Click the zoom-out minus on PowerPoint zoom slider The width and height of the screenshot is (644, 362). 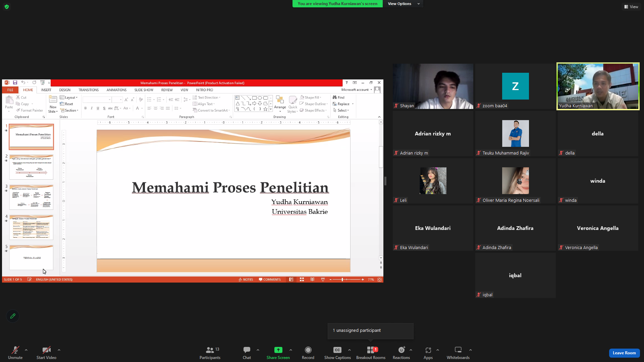[330, 280]
